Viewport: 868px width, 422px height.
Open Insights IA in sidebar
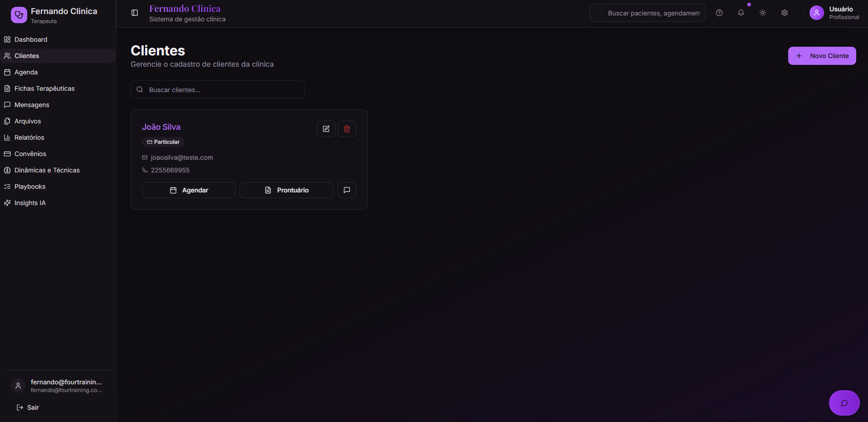[x=58, y=203]
